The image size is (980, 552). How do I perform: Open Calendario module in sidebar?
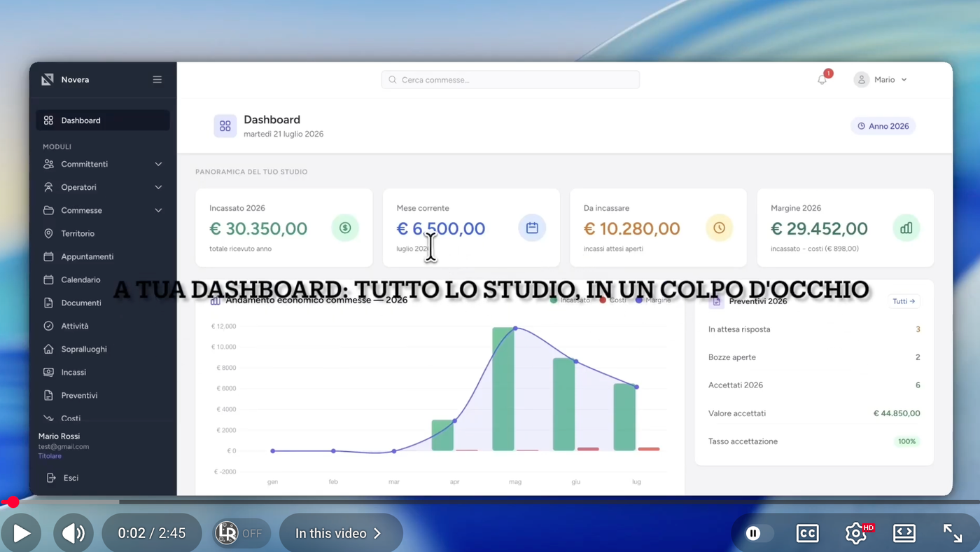103,280
